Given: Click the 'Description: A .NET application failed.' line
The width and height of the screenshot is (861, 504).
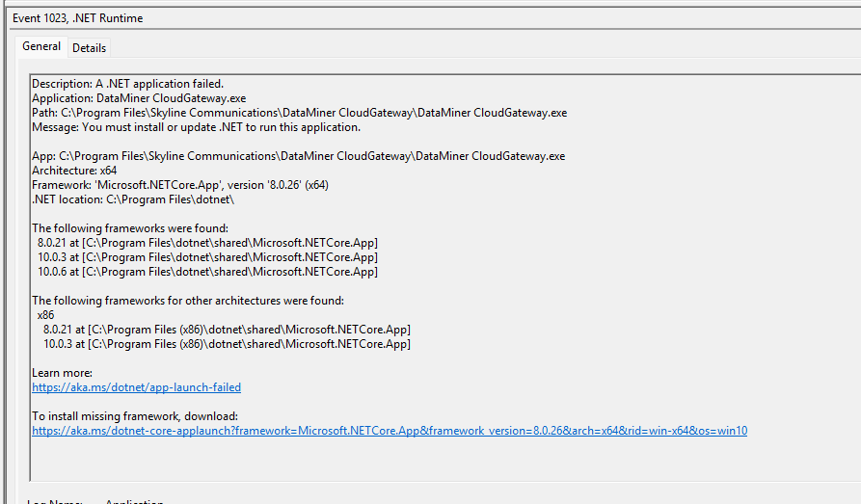Looking at the screenshot, I should click(x=127, y=84).
